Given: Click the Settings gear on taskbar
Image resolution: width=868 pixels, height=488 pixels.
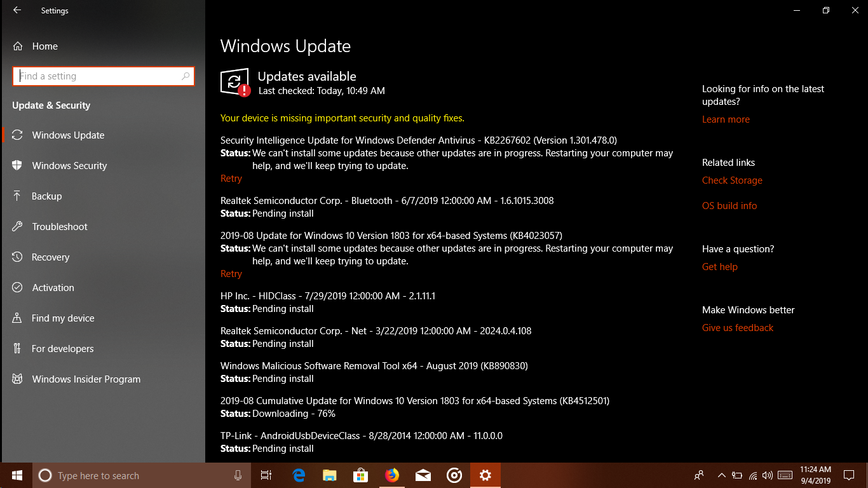Looking at the screenshot, I should (485, 475).
